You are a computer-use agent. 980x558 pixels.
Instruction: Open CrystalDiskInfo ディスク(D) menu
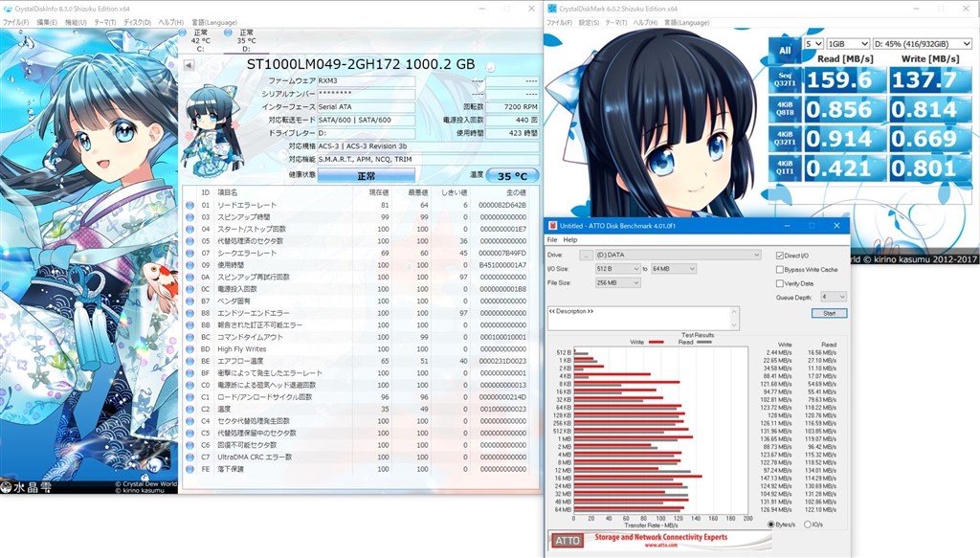pyautogui.click(x=137, y=23)
